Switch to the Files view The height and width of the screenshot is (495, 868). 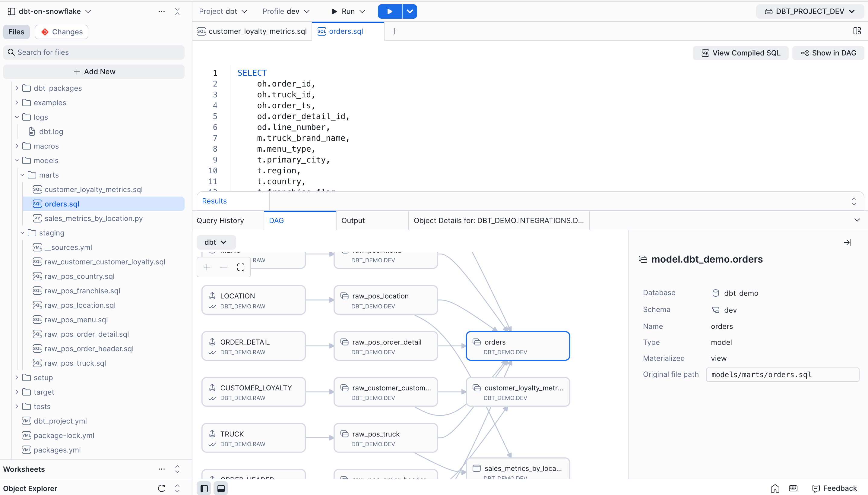tap(16, 32)
